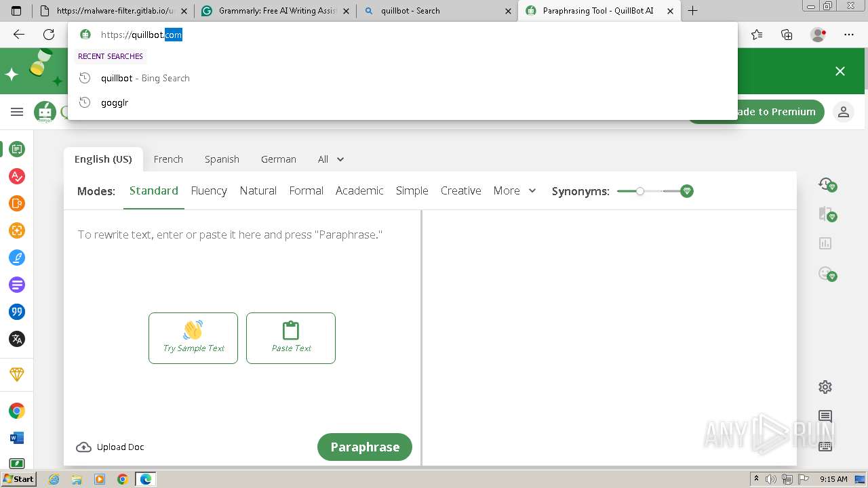The height and width of the screenshot is (488, 868).
Task: Open Internet Explorer from the taskbar
Action: pos(54,479)
